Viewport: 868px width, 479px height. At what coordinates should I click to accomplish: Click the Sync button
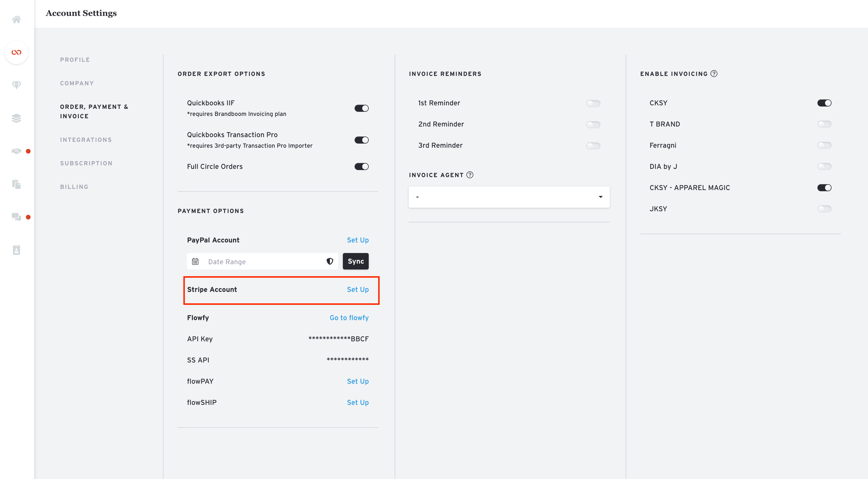pos(356,261)
